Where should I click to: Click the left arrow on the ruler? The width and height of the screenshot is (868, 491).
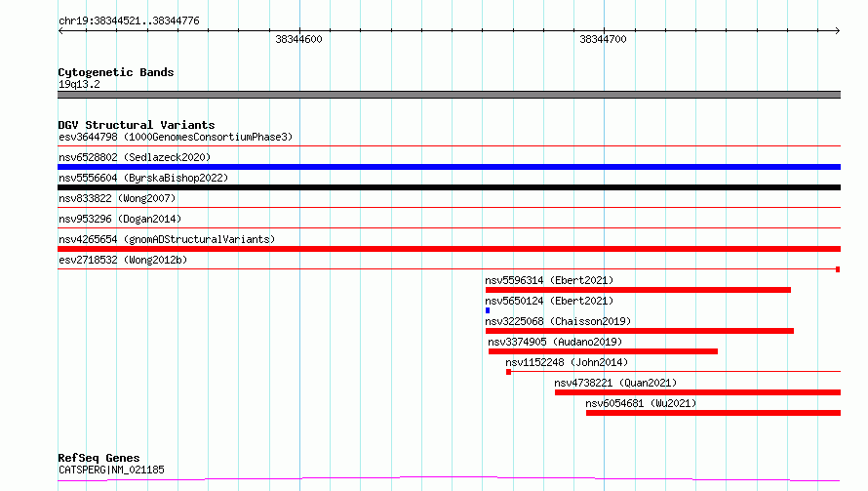point(61,31)
